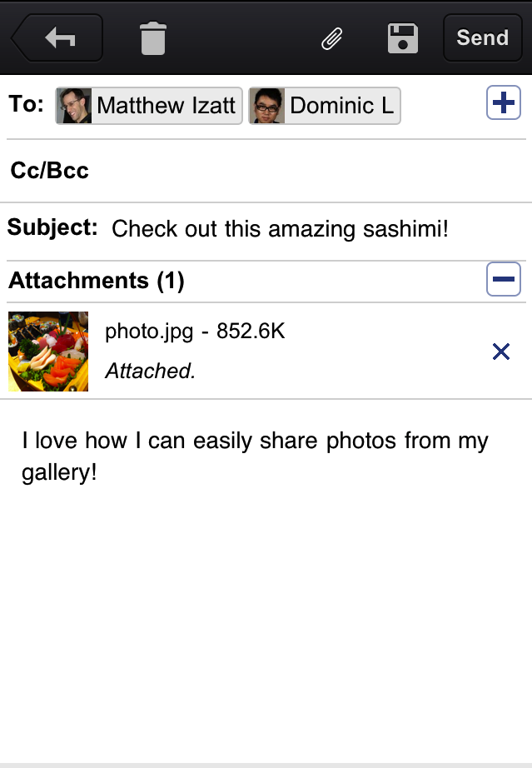532x768 pixels.
Task: Delete draft with the trash icon
Action: coord(153,38)
